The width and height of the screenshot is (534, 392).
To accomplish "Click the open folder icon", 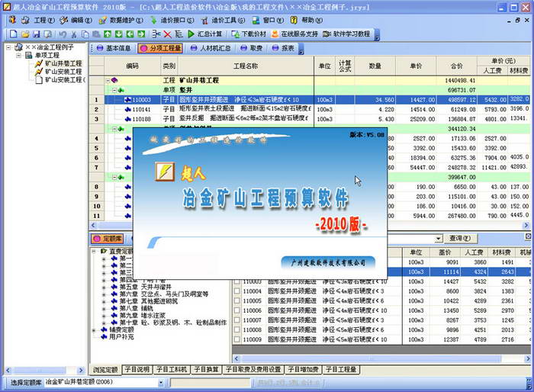I will click(x=25, y=34).
